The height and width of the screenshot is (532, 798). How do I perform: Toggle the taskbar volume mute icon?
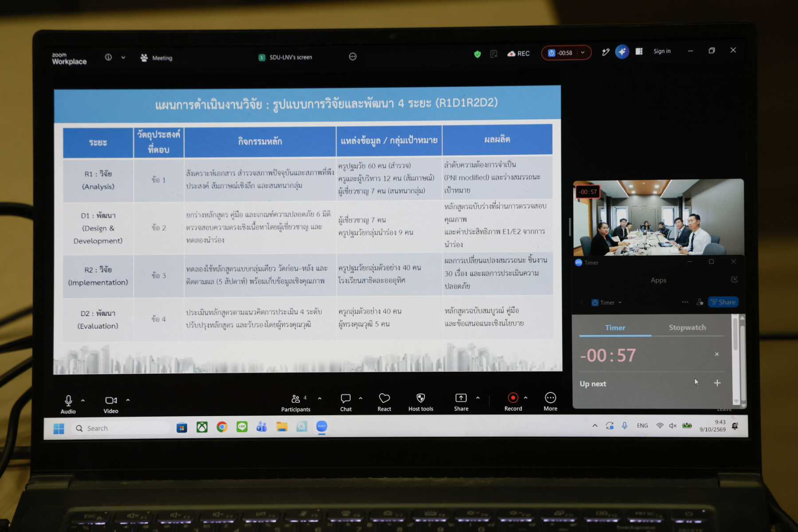pyautogui.click(x=673, y=426)
